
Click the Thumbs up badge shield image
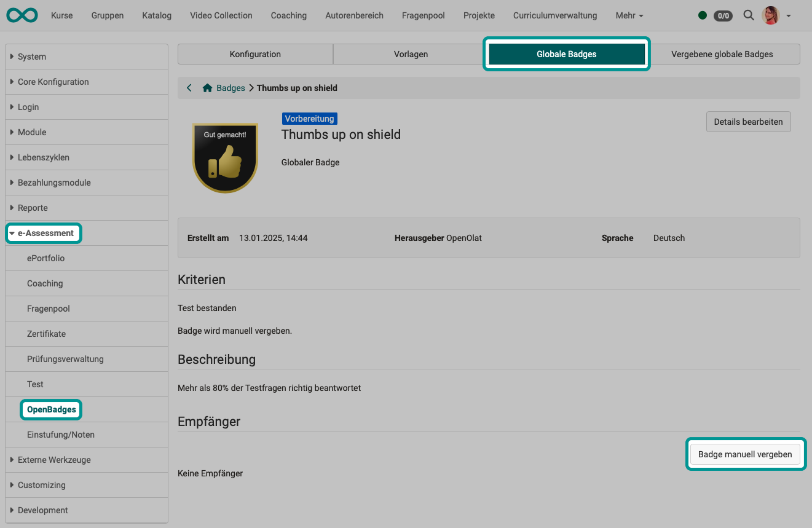(x=225, y=156)
